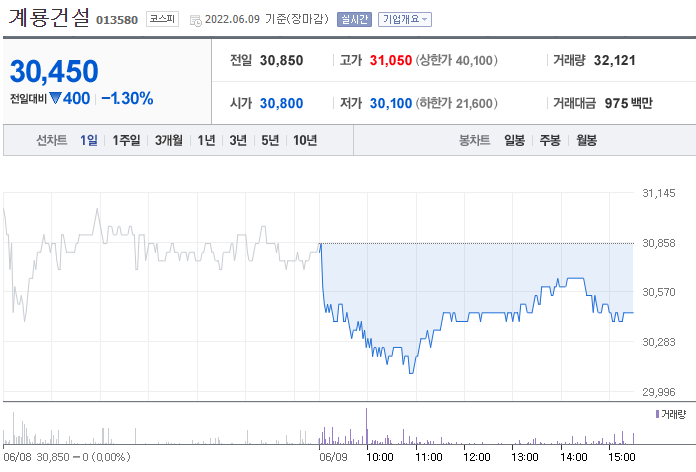Click the low price 30,100

coord(391,103)
